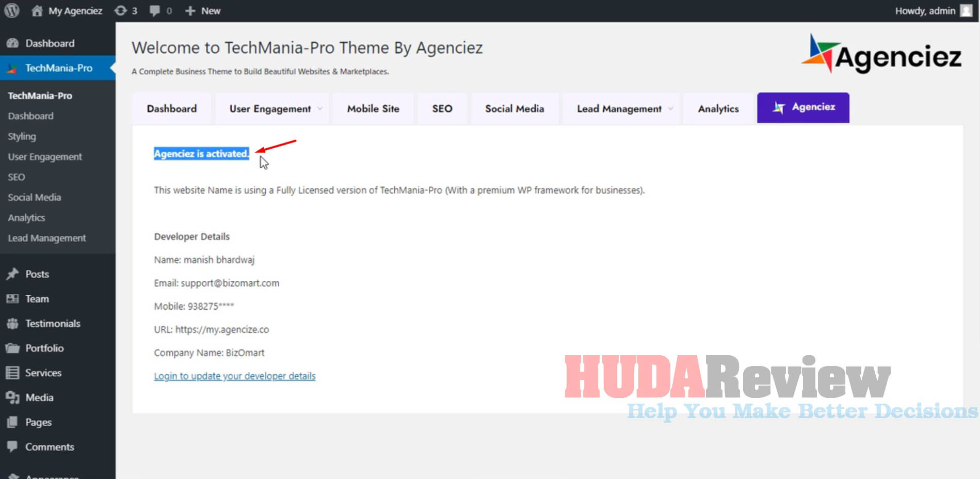Viewport: 980px width, 479px height.
Task: Click the Portfolio folder icon
Action: tap(12, 348)
